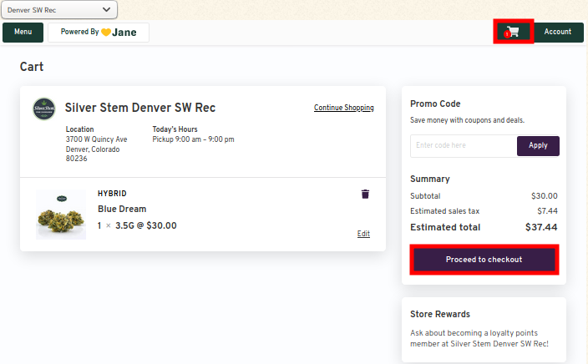The height and width of the screenshot is (364, 588).
Task: Select the HYBRID strain label
Action: point(112,194)
